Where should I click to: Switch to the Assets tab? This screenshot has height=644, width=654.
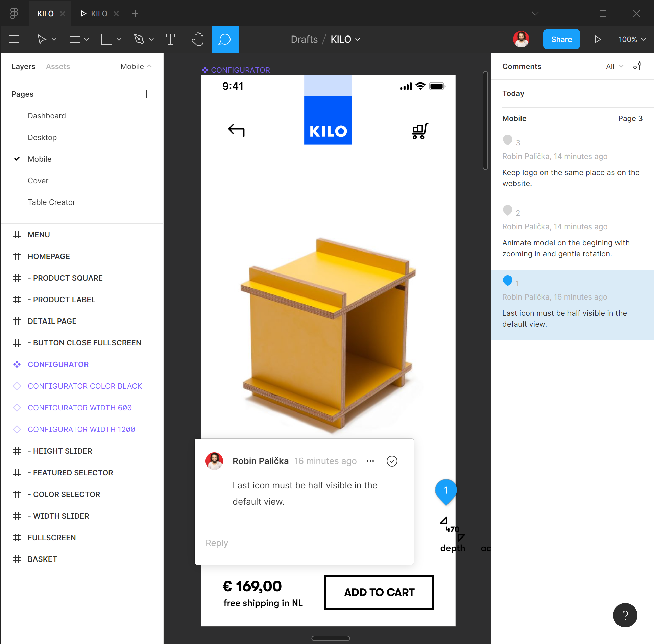coord(58,66)
